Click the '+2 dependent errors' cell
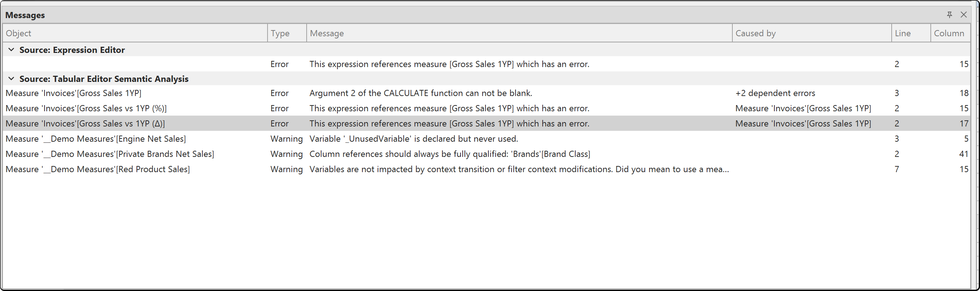 [x=775, y=93]
